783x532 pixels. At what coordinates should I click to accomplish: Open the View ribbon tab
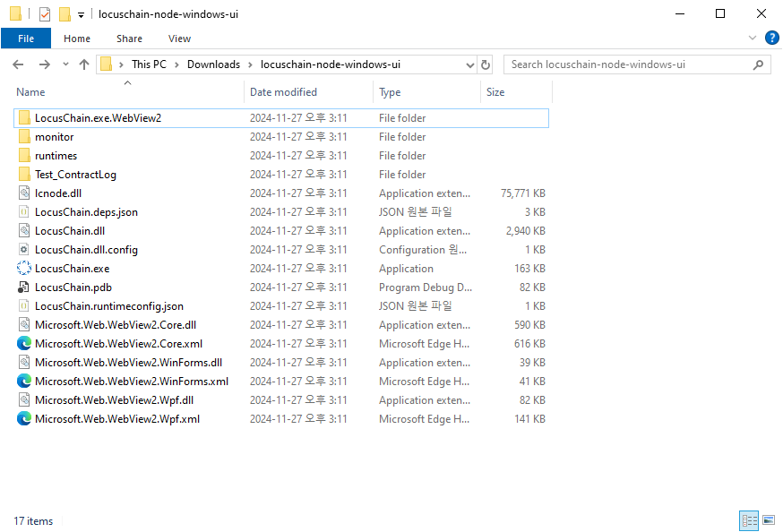coord(179,39)
